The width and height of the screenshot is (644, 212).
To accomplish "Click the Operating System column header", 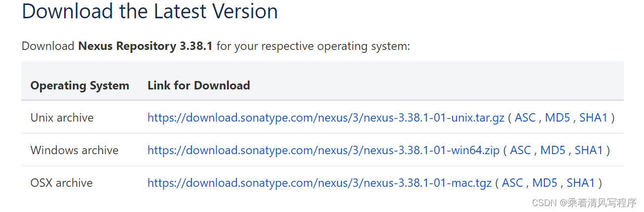I will 79,85.
